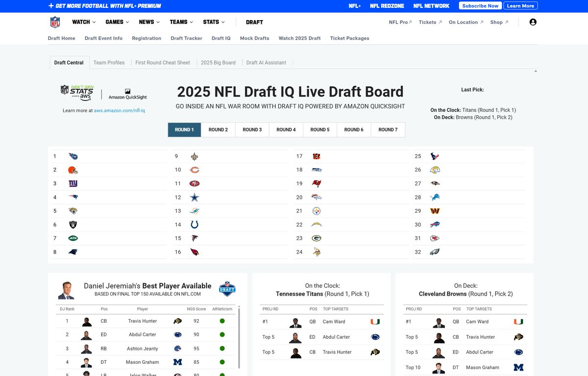Click Travis Hunter's green athleticism dot
Image resolution: width=588 pixels, height=376 pixels.
tap(222, 321)
